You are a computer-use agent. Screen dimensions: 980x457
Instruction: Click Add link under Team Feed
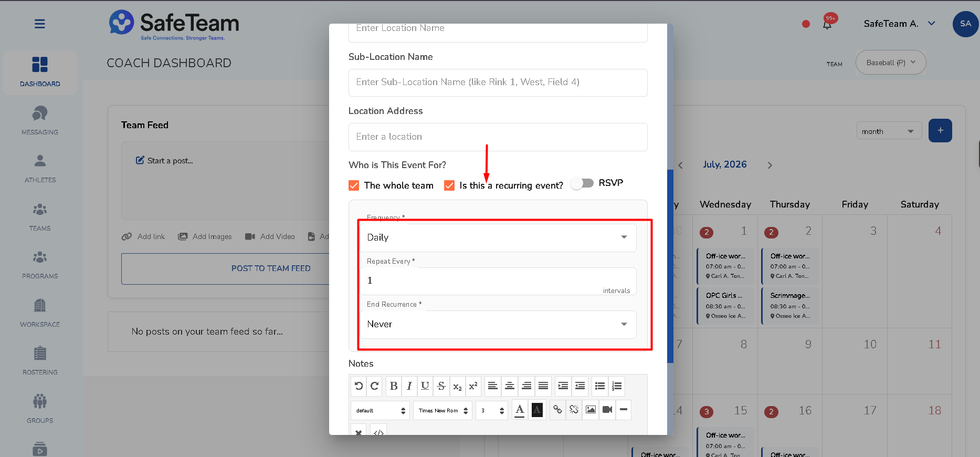143,237
